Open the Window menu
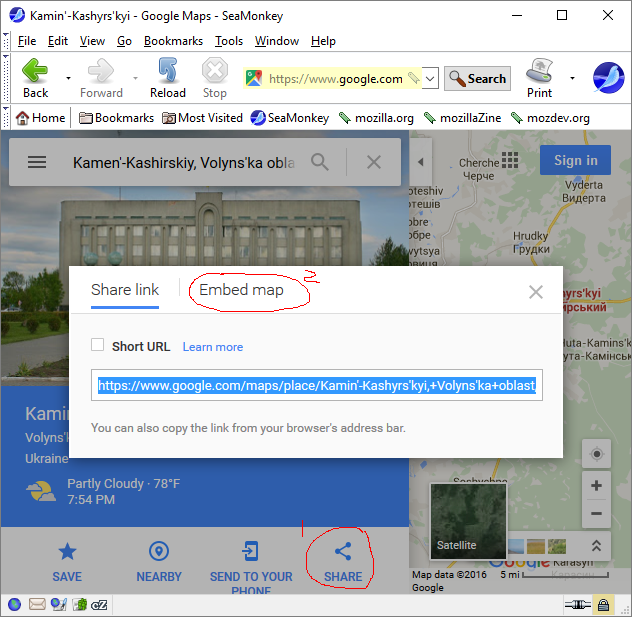 click(276, 41)
